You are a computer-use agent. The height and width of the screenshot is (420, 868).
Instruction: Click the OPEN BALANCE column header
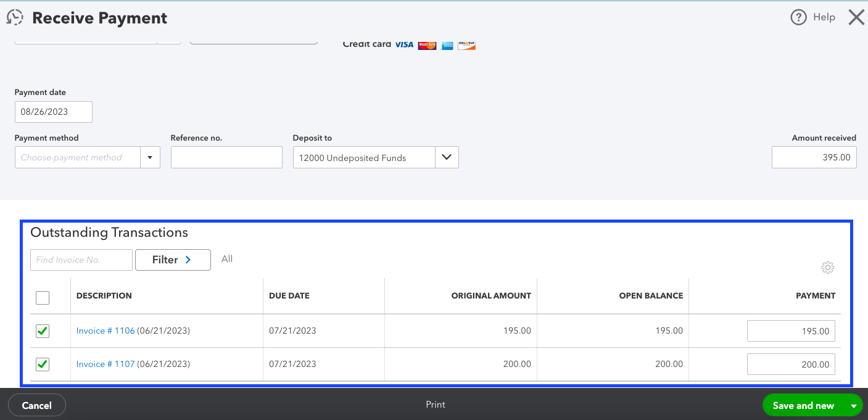pyautogui.click(x=651, y=296)
